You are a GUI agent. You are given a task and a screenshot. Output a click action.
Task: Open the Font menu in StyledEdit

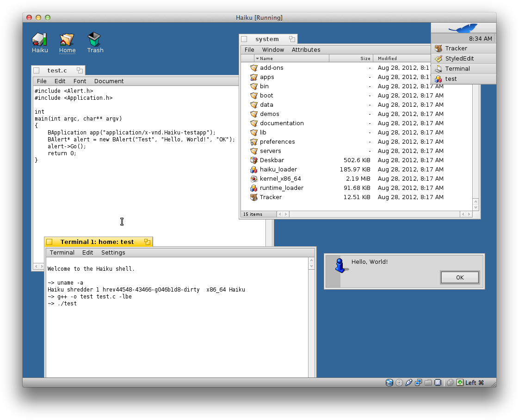[80, 81]
